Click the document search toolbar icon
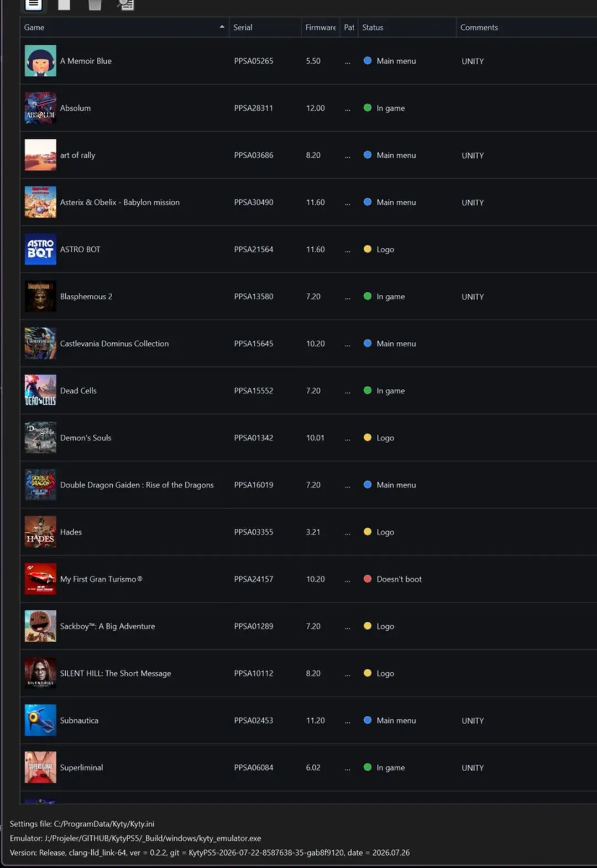Screen dimensions: 597x868 click(x=126, y=5)
